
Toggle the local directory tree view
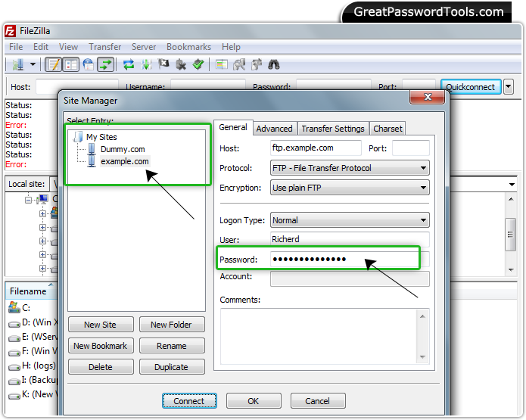pos(71,64)
